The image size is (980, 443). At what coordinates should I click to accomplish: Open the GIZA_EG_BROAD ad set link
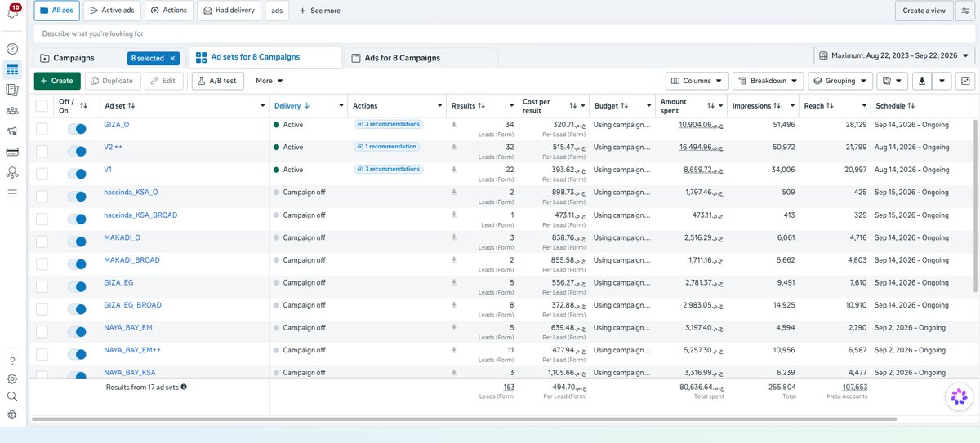click(132, 305)
